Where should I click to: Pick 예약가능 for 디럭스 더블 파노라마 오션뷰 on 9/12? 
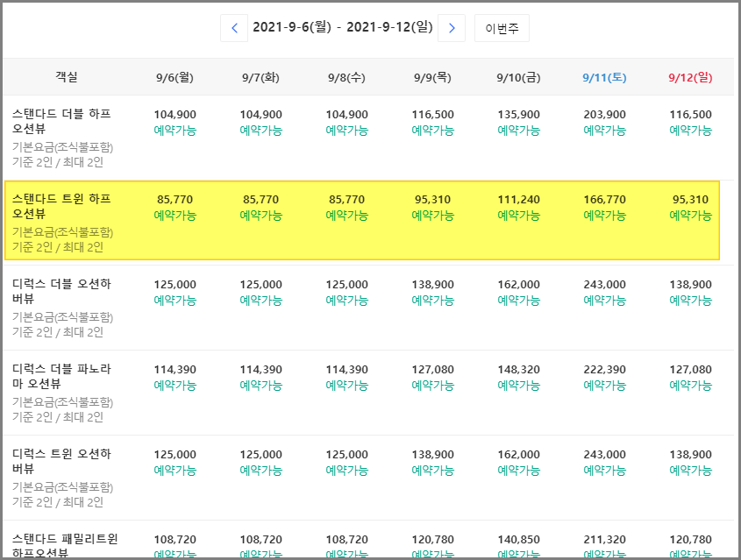click(690, 386)
